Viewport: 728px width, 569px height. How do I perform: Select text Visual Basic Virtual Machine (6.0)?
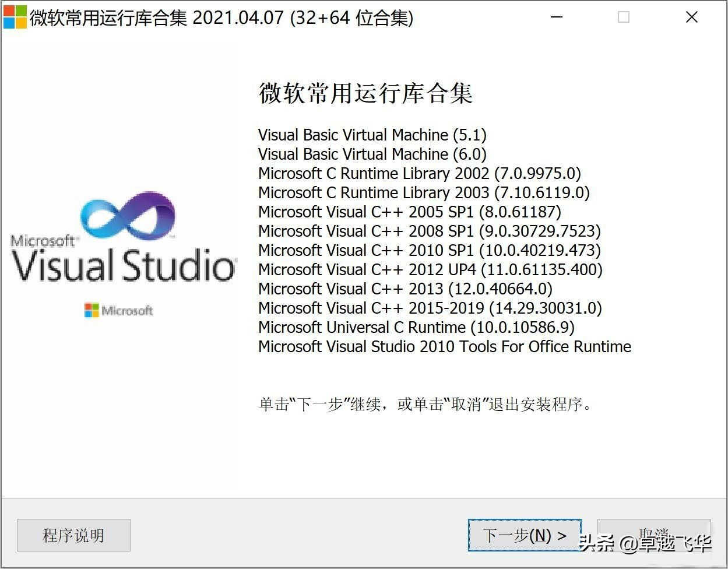(x=372, y=154)
